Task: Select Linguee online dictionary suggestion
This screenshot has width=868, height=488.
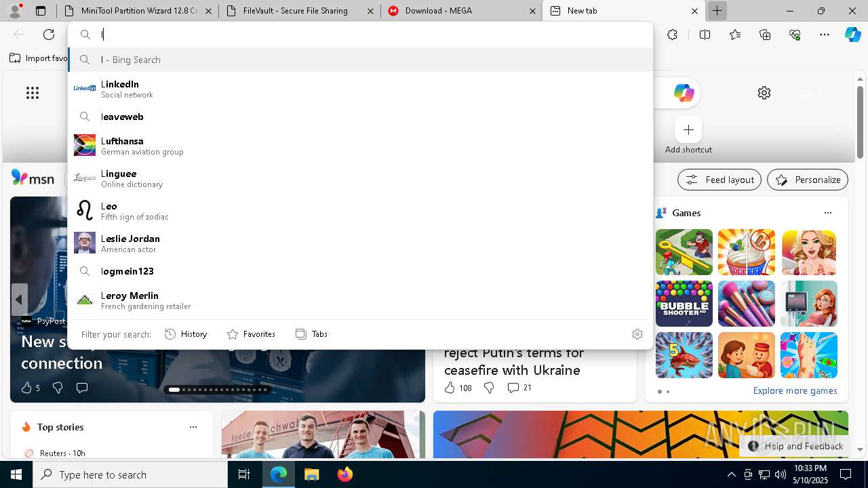Action: pos(361,178)
